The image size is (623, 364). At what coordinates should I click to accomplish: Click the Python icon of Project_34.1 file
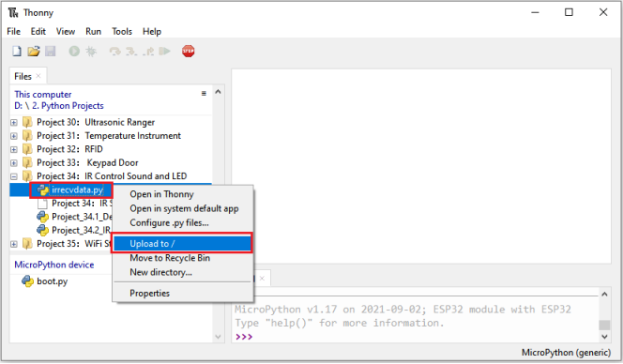(42, 217)
